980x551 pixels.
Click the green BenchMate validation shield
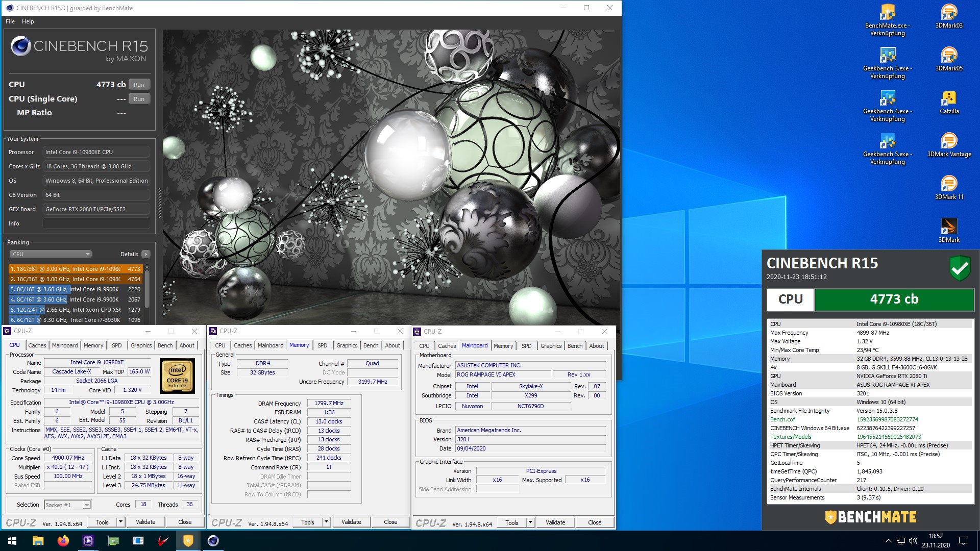coord(960,268)
